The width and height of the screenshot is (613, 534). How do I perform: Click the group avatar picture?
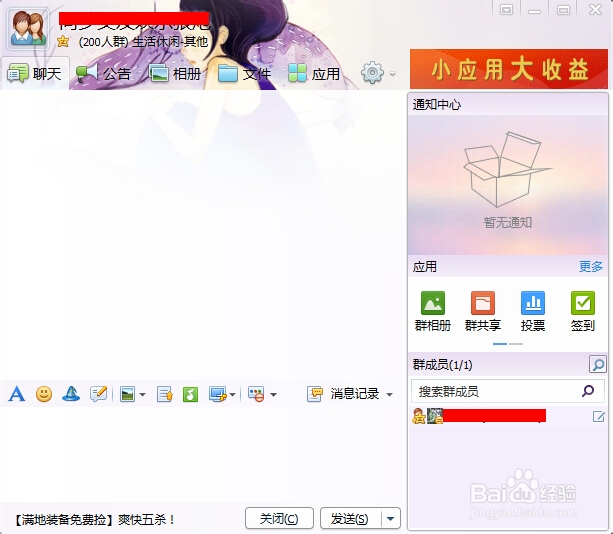click(x=28, y=29)
